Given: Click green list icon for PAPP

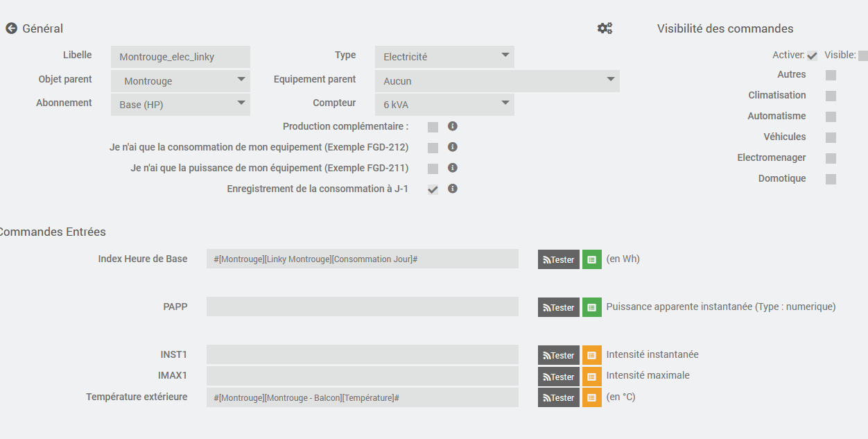Looking at the screenshot, I should coord(591,307).
